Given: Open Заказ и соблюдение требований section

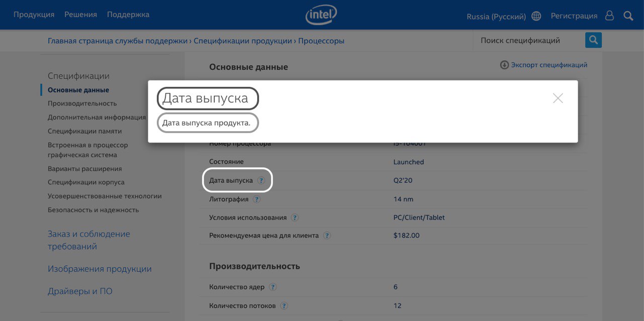Looking at the screenshot, I should 89,240.
